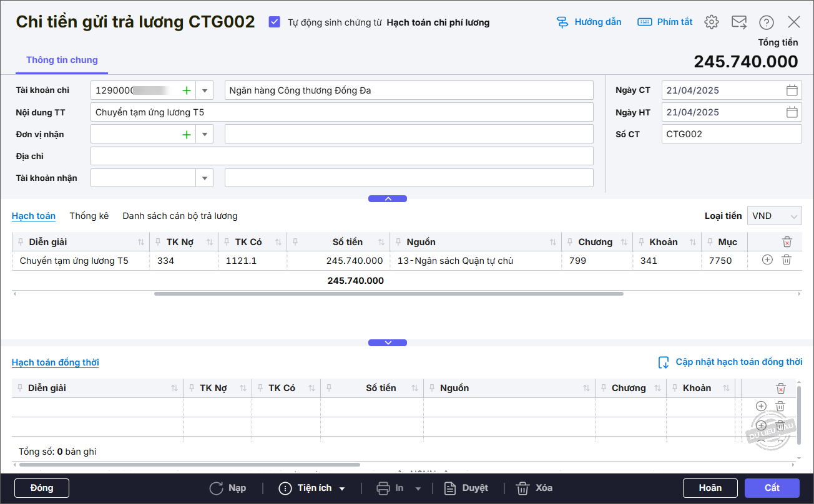This screenshot has height=504, width=814.
Task: Open Tiện ích dropdown menu
Action: (x=312, y=488)
